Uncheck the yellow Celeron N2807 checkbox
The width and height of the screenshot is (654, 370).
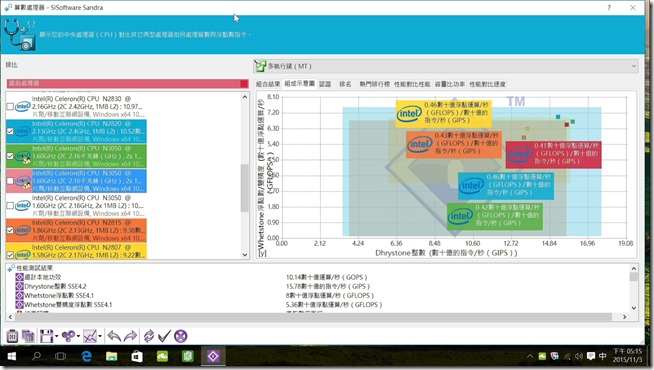click(10, 254)
